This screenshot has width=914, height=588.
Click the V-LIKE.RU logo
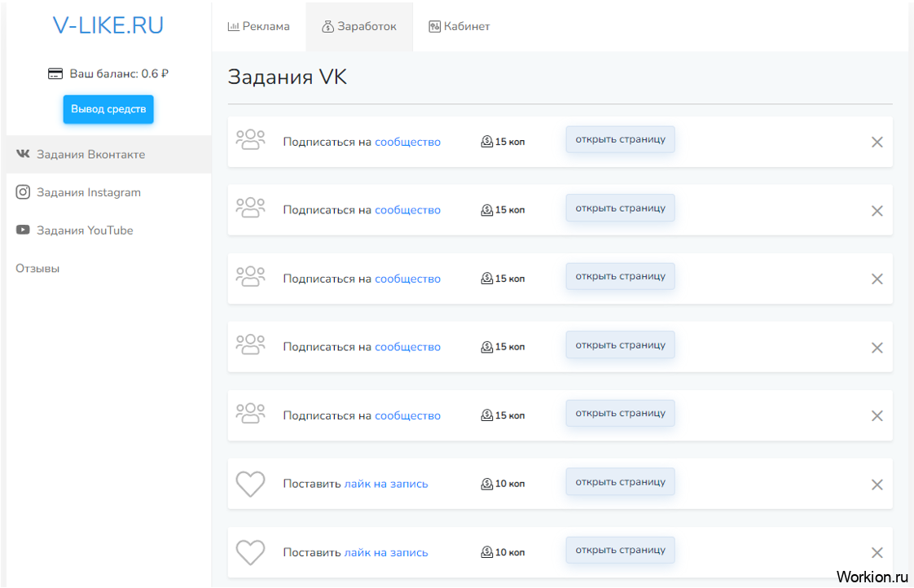pos(108,25)
